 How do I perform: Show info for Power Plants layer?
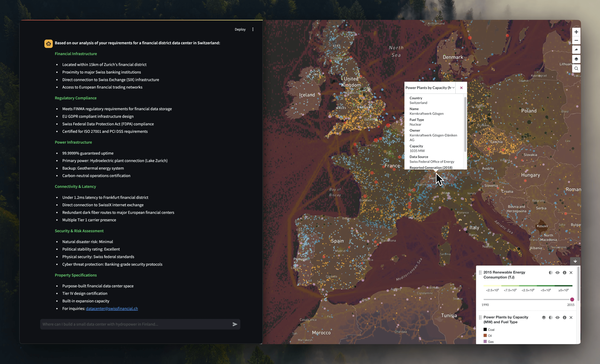coord(564,318)
